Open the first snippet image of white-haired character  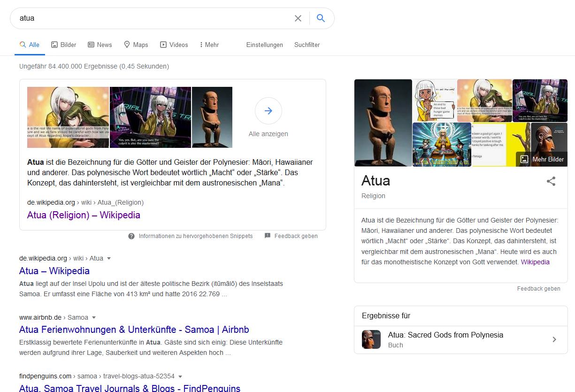click(x=68, y=117)
